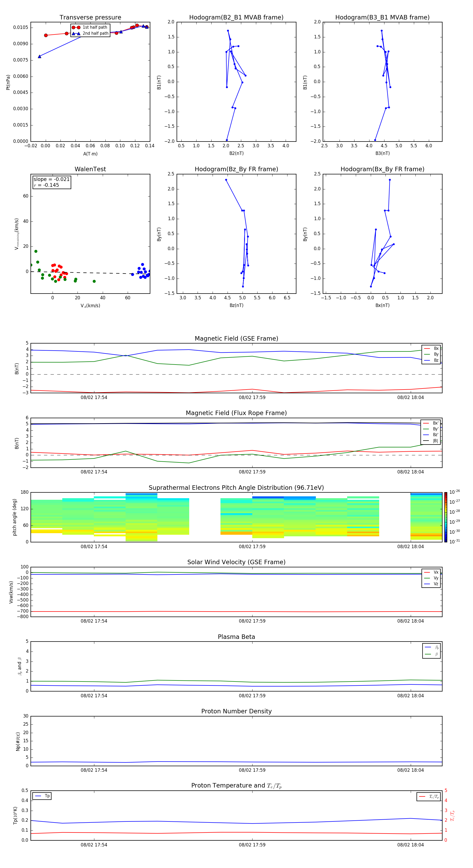Viewport: 473px width, 868px height.
Task: Click the red Te/Tp right-axis label
Action: (453, 815)
